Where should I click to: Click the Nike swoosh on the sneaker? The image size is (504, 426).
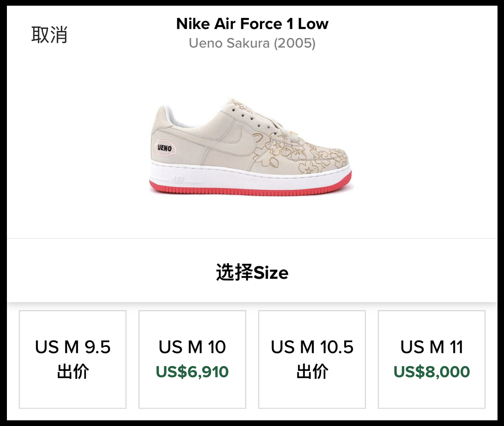tap(239, 140)
